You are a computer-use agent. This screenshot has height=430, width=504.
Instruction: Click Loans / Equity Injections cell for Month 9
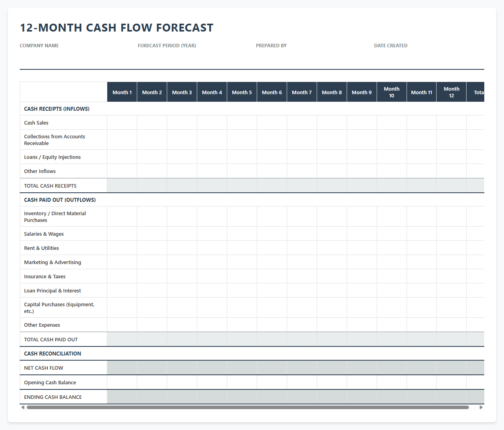(362, 157)
